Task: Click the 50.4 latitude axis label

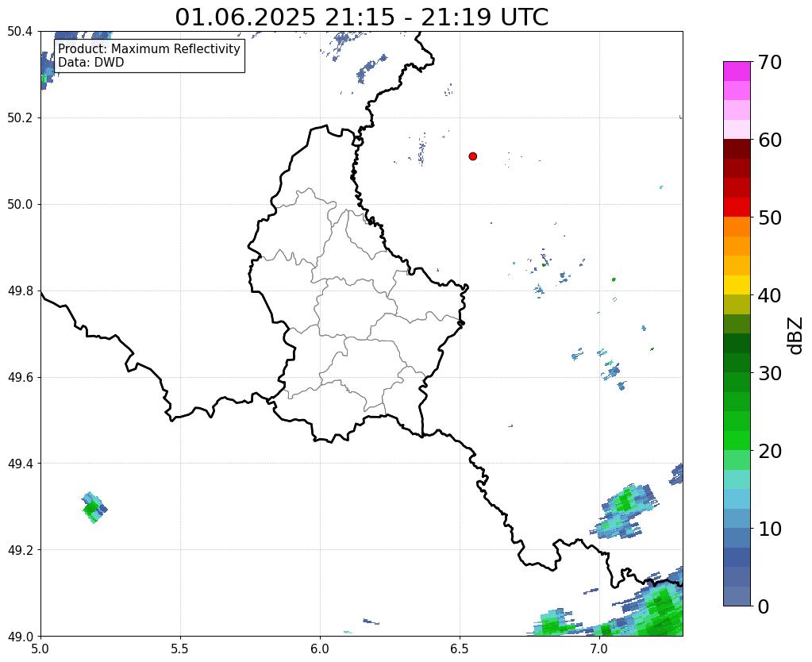Action: pyautogui.click(x=20, y=32)
